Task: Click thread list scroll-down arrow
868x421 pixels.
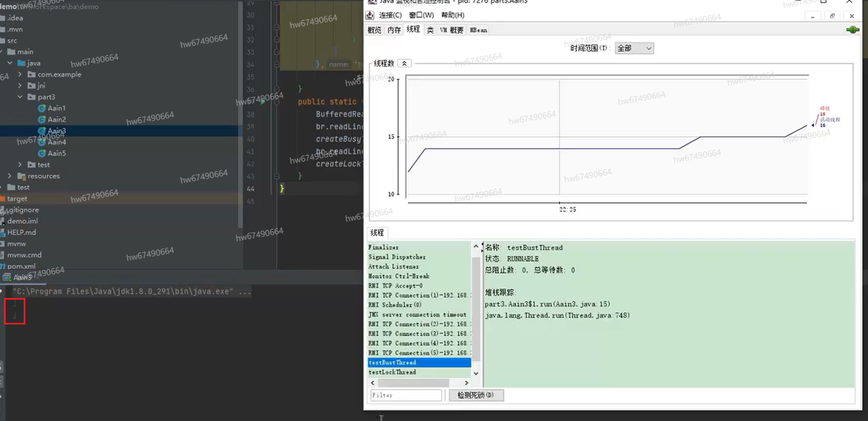Action: pos(475,373)
